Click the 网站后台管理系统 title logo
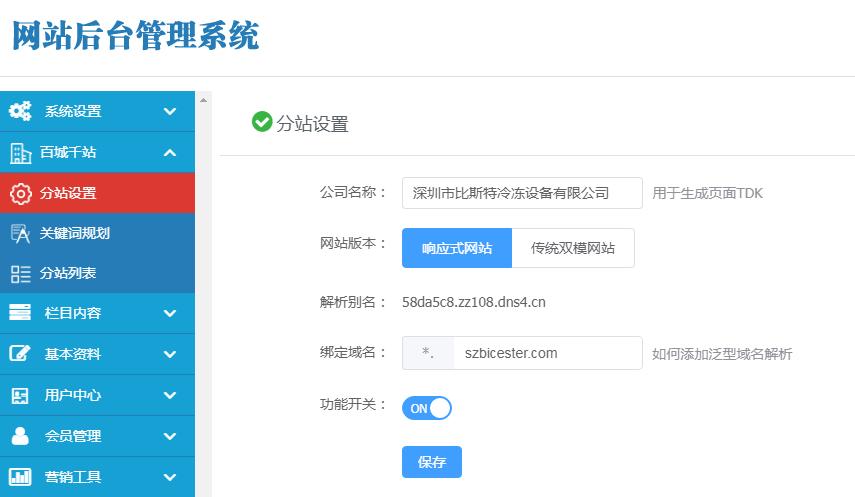855x497 pixels. click(x=135, y=35)
